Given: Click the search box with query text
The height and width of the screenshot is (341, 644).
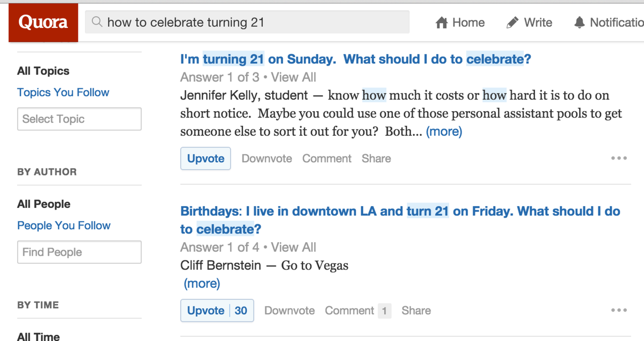Looking at the screenshot, I should pyautogui.click(x=252, y=23).
